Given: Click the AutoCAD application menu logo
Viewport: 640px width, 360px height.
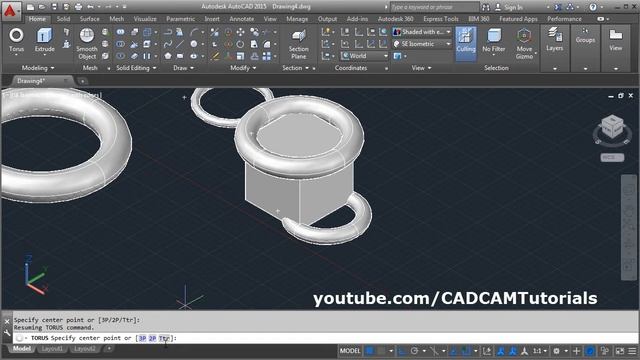Looking at the screenshot, I should 10,10.
